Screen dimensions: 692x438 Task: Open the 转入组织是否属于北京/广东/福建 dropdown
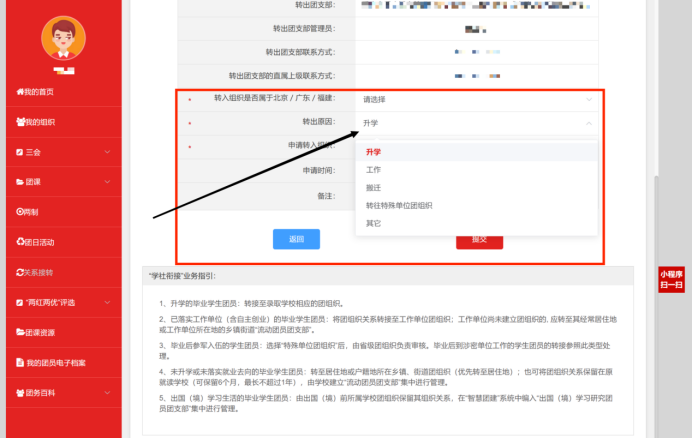point(476,100)
